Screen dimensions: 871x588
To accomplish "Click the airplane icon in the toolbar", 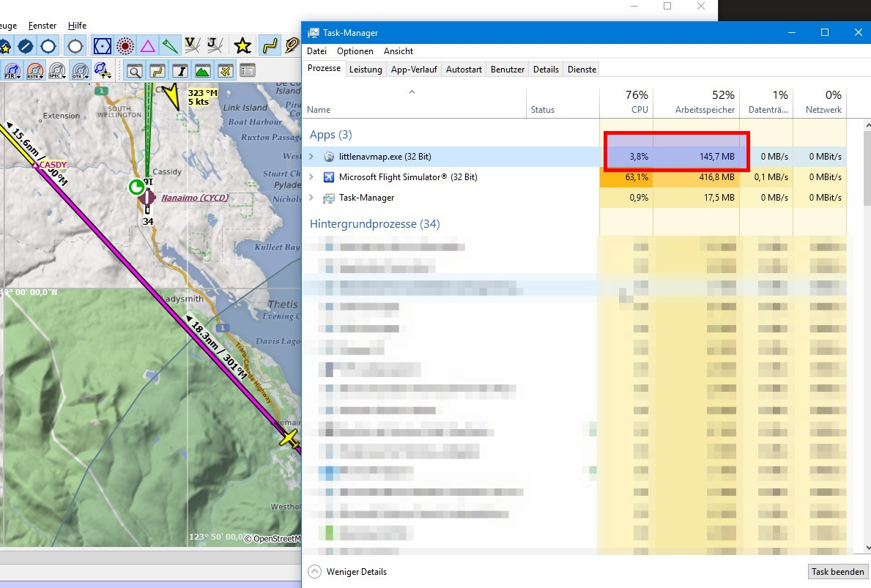I will click(225, 70).
